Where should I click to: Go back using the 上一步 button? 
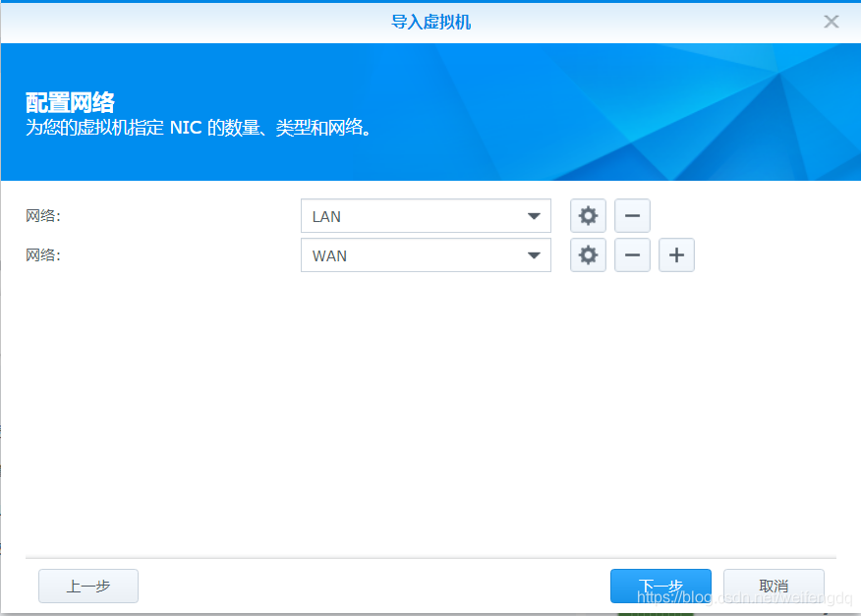coord(87,586)
